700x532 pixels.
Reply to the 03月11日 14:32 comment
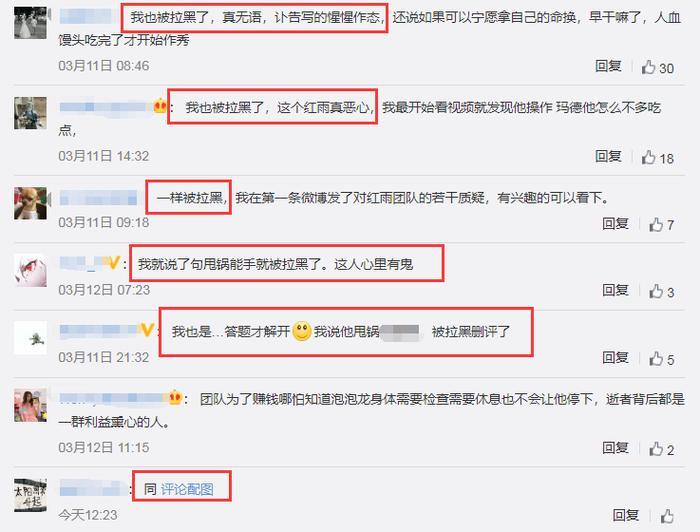pos(608,156)
